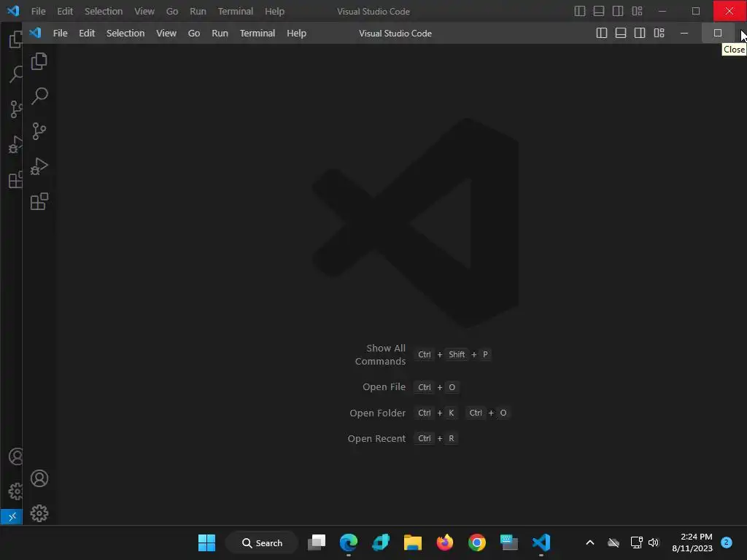Open Go menu in front window
747x560 pixels.
(x=194, y=34)
